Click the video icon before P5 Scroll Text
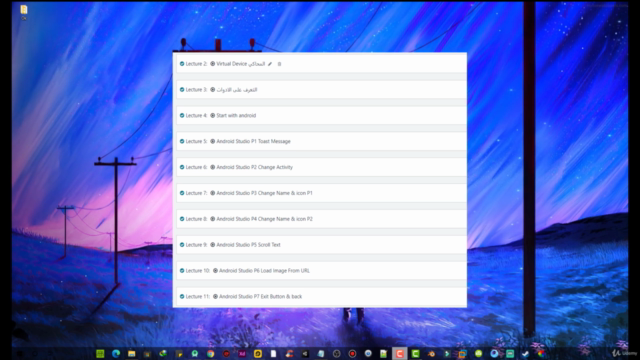Screen dimensions: 640x360 click(x=213, y=245)
